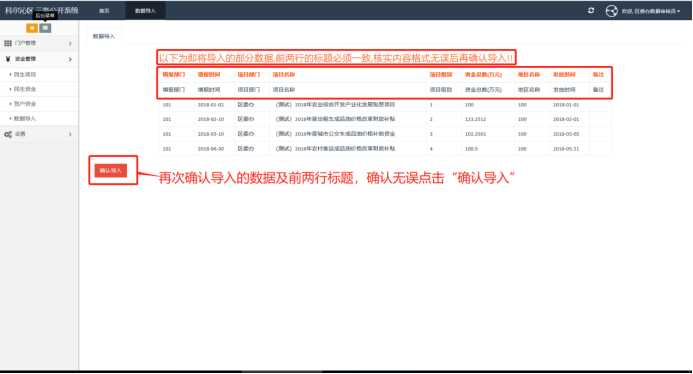Click the orange 项目部门 column header
This screenshot has width=693, height=374.
[x=249, y=75]
